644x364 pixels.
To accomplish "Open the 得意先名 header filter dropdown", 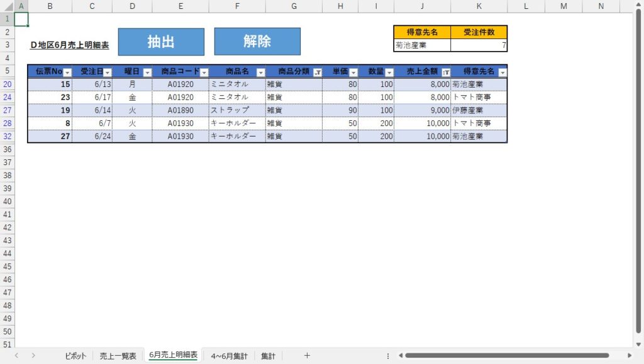I will [502, 72].
